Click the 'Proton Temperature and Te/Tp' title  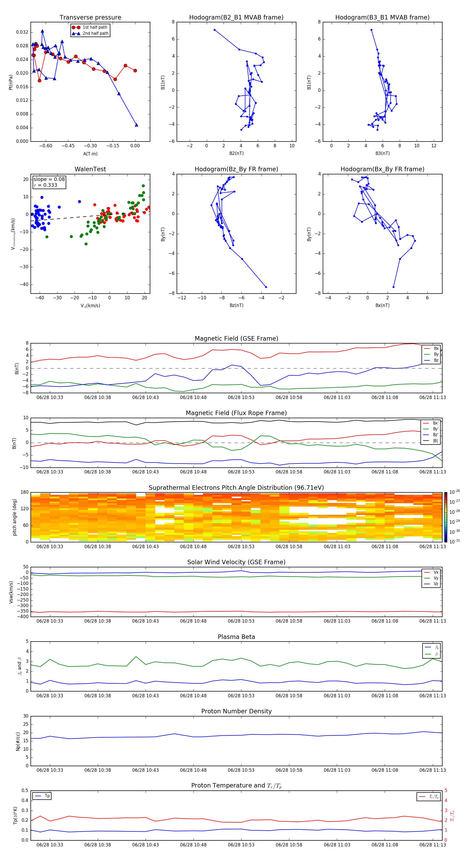click(236, 786)
